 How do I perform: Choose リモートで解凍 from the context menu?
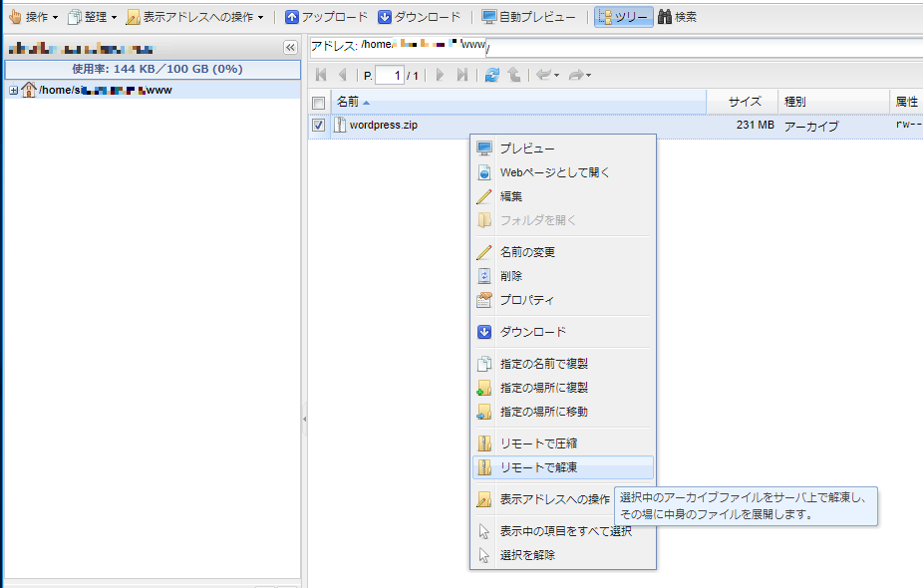pos(563,467)
